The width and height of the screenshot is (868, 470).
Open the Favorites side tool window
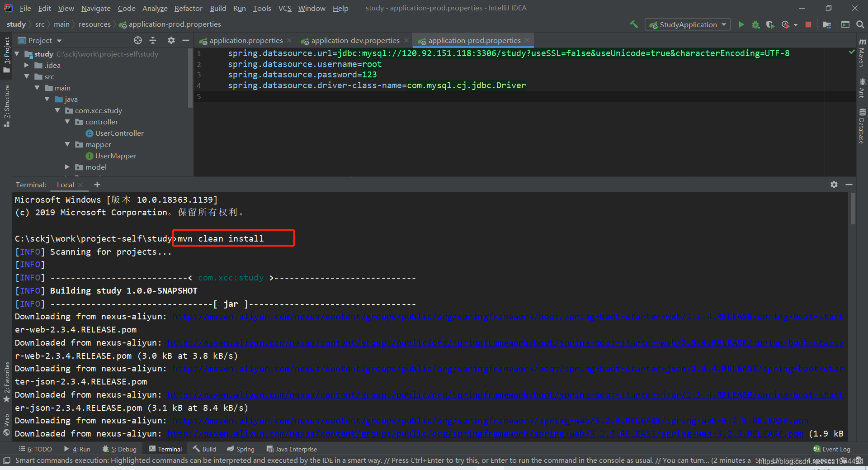pos(6,382)
